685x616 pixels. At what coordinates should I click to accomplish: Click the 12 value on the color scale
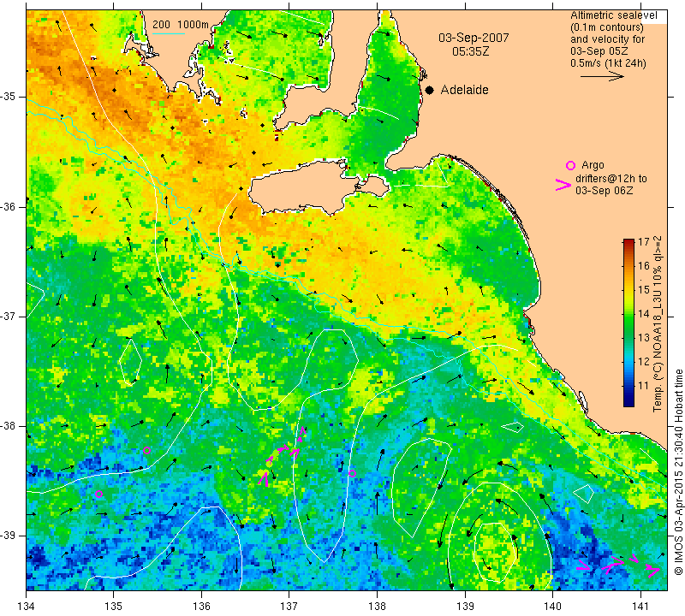(x=644, y=362)
